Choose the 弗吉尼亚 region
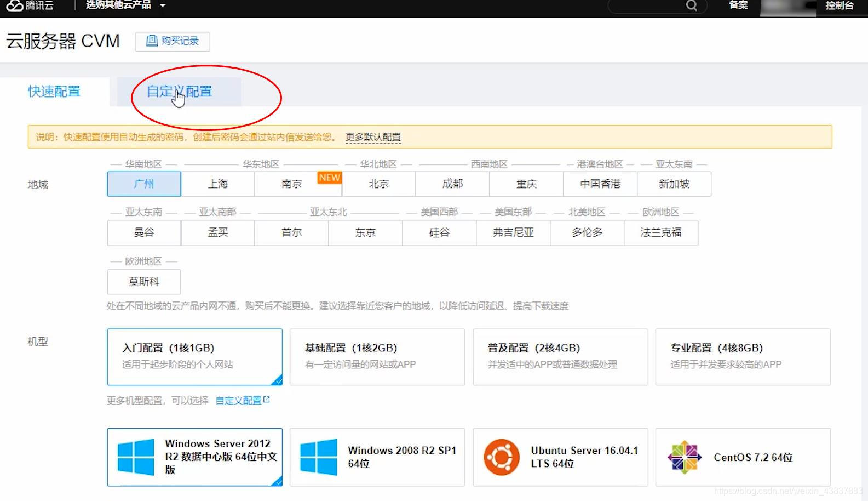This screenshot has height=501, width=868. [x=514, y=233]
